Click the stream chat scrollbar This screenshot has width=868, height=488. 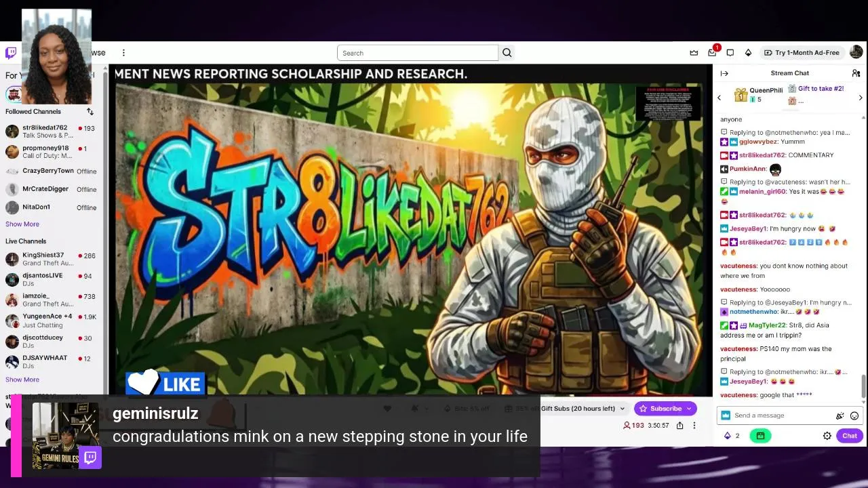863,386
